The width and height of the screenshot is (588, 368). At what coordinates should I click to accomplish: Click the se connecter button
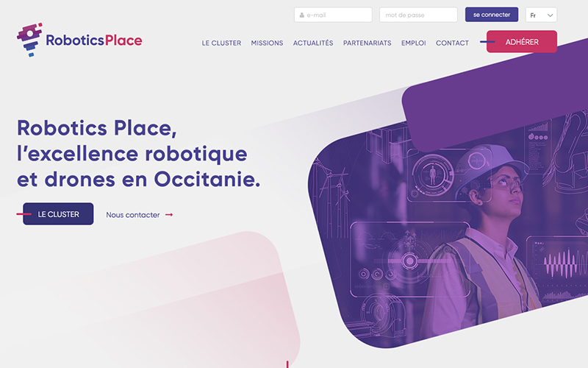(x=492, y=15)
